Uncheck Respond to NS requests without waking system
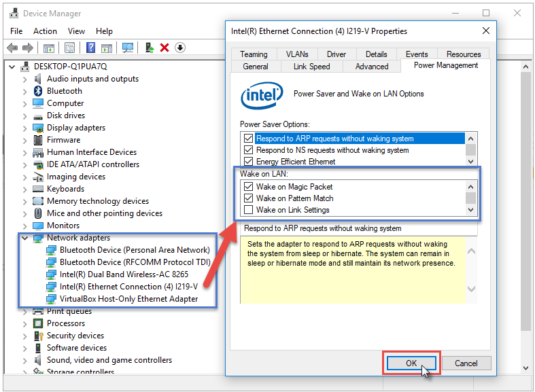This screenshot has width=535, height=392. point(248,150)
